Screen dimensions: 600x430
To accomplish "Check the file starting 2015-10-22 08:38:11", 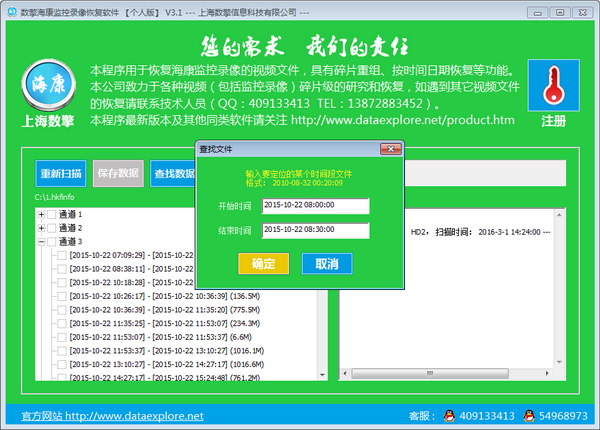I will coord(62,269).
